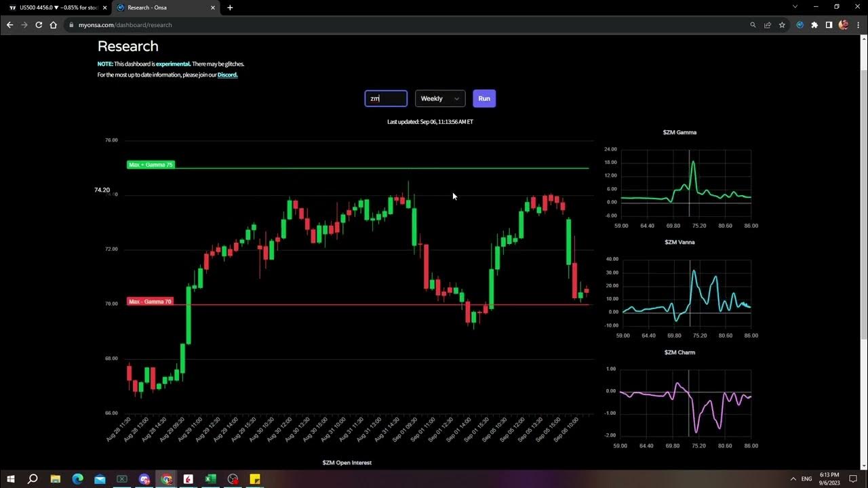Go forward in the browser

[24, 24]
